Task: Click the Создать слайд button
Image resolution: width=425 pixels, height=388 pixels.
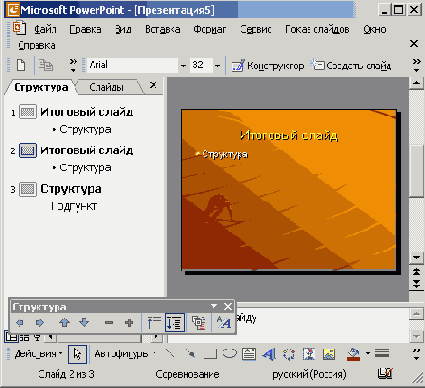Action: pos(351,66)
